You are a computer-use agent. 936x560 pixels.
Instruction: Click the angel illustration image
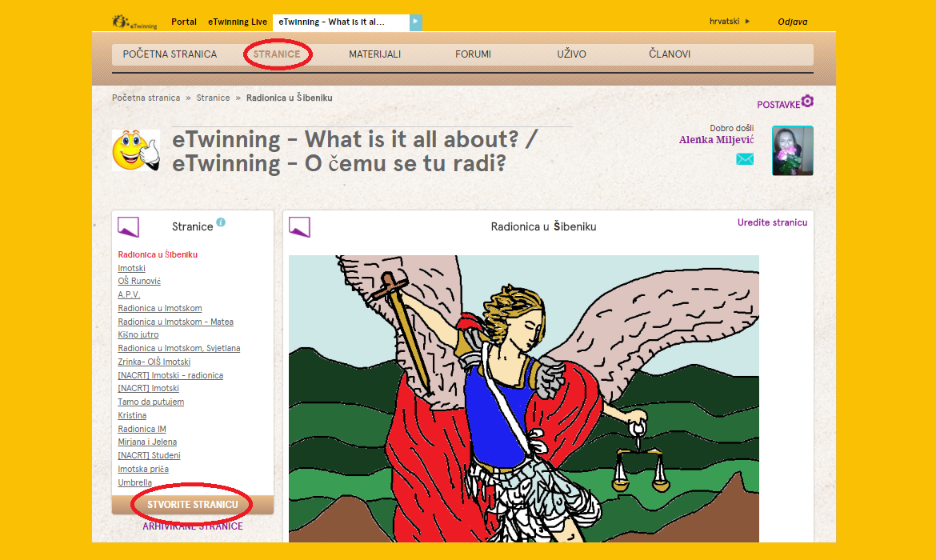523,399
